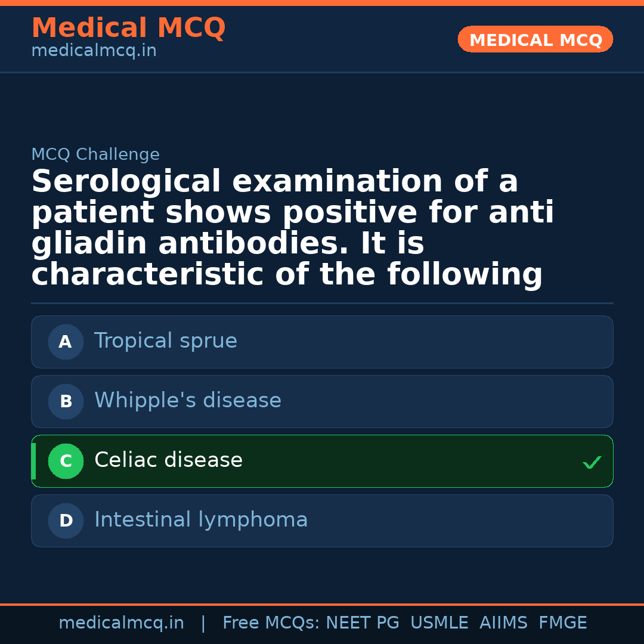Click the USMLE footer text
Image resolution: width=644 pixels, height=644 pixels.
pyautogui.click(x=439, y=623)
